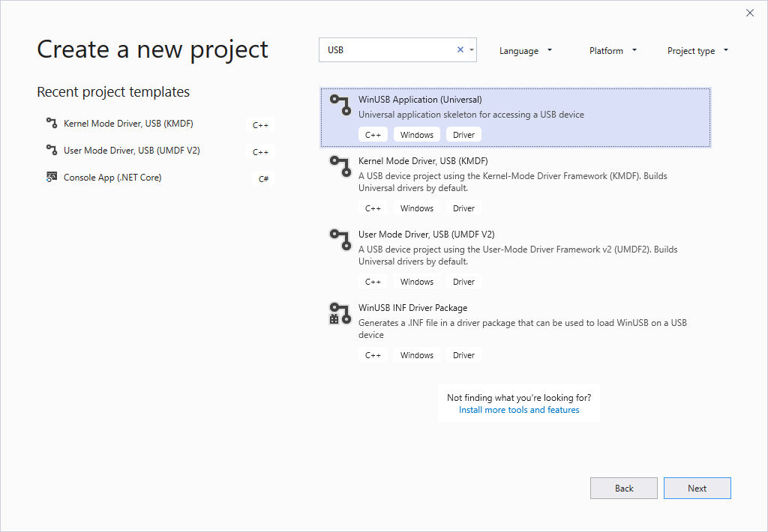Clear the USB search text with X
The height and width of the screenshot is (532, 768).
tap(460, 49)
